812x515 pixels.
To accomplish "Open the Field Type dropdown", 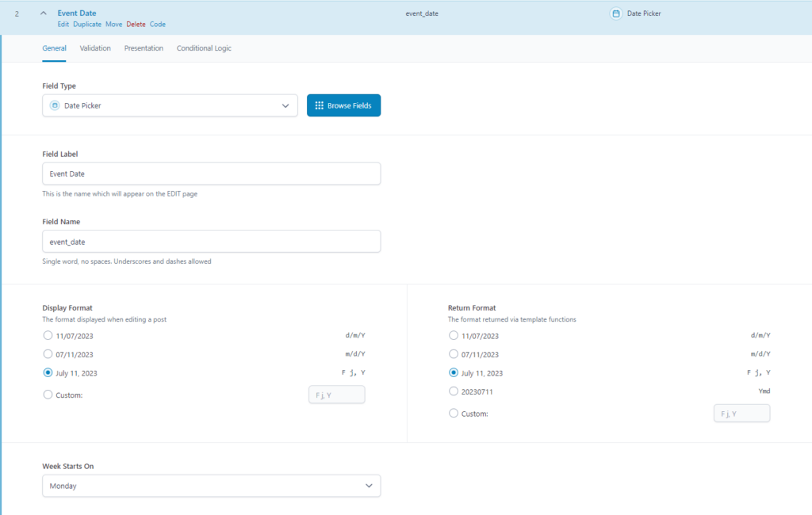I will coord(170,105).
